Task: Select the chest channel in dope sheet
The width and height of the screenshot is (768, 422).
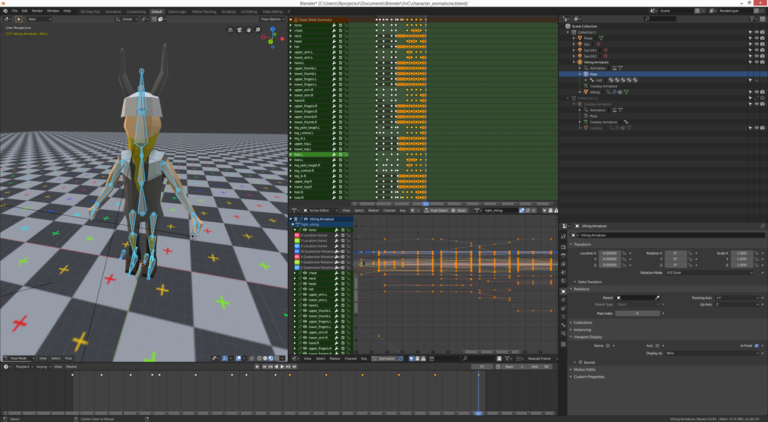Action: tap(300, 31)
